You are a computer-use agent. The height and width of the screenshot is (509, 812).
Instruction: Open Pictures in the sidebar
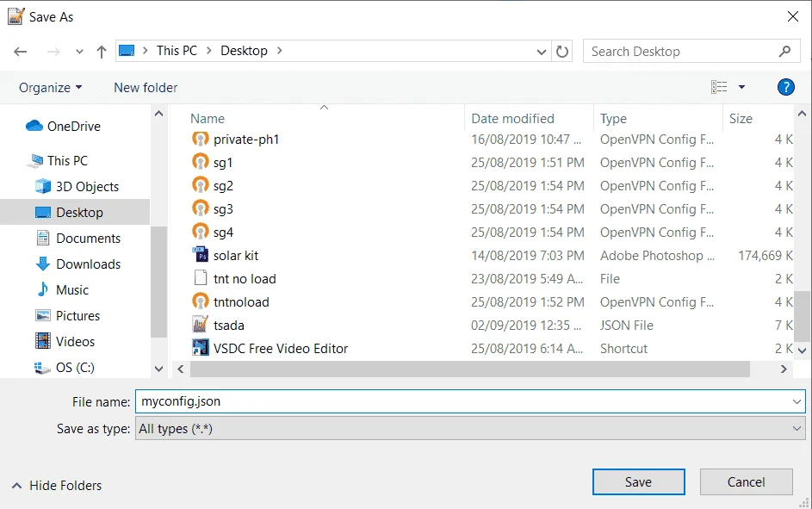68,316
